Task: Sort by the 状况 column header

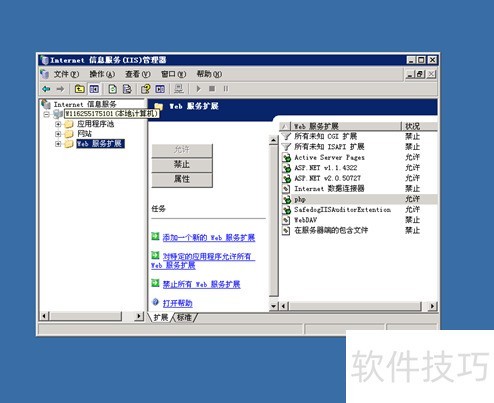Action: pos(419,126)
